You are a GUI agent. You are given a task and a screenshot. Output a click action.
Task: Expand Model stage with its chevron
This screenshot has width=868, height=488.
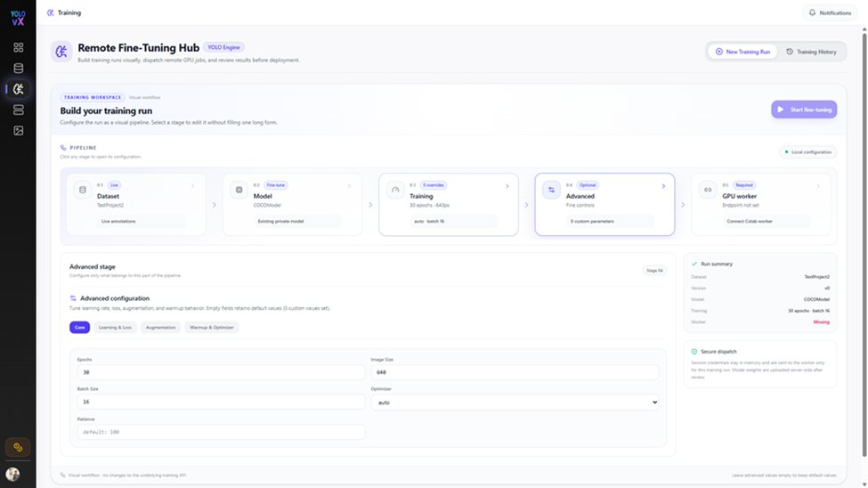(349, 186)
